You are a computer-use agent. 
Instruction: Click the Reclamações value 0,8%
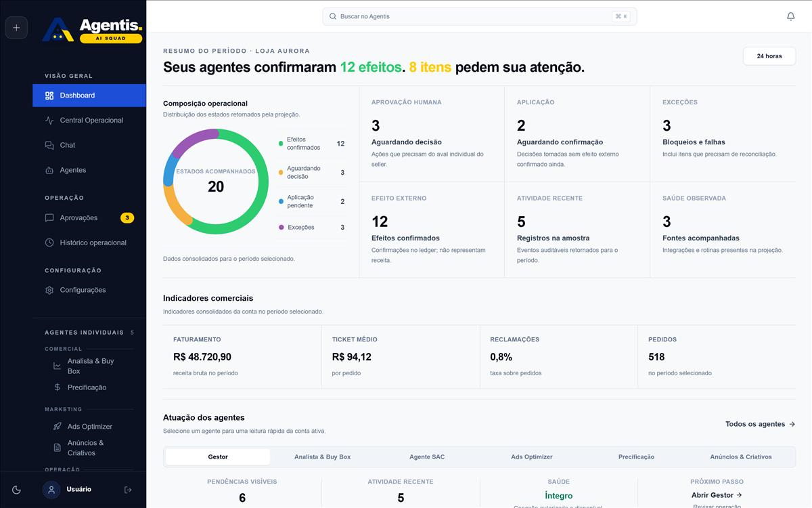coord(501,357)
